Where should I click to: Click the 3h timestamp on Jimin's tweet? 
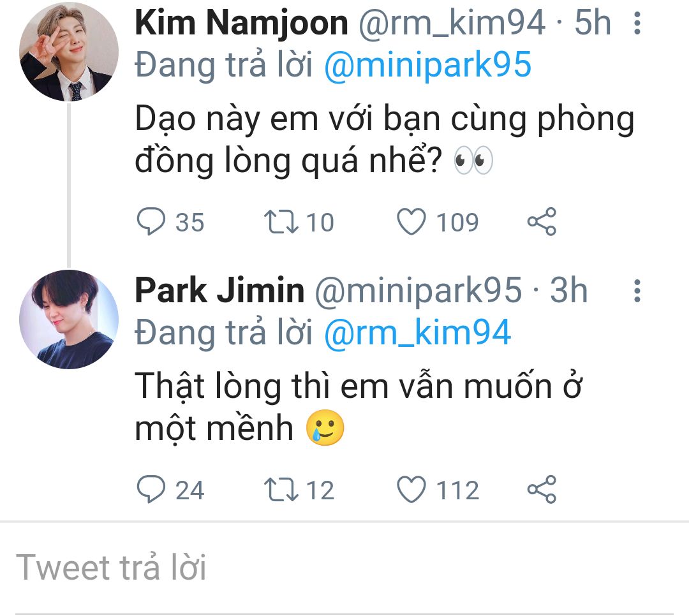(569, 291)
